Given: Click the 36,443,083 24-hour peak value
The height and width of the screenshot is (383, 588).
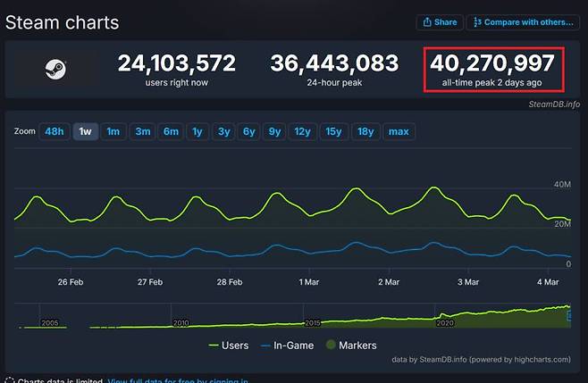Looking at the screenshot, I should 334,63.
